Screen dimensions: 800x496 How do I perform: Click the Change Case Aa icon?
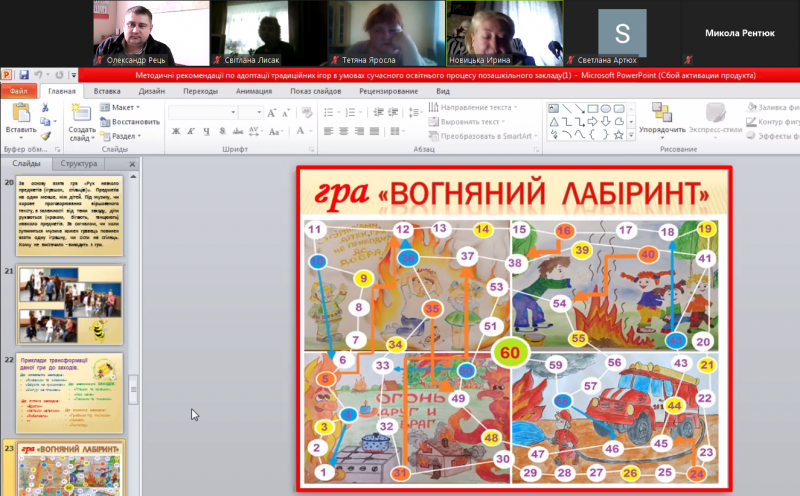274,131
